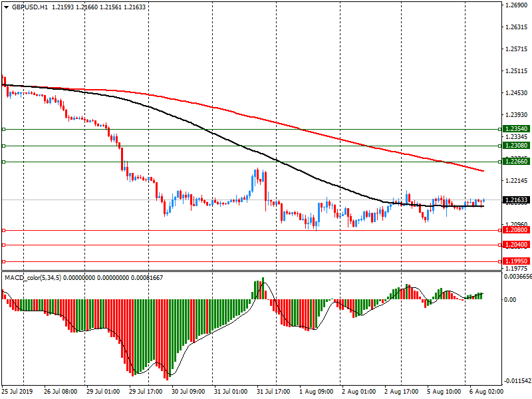Click the 1.24530 price axis label
Image resolution: width=532 pixels, height=399 pixels.
[517, 92]
